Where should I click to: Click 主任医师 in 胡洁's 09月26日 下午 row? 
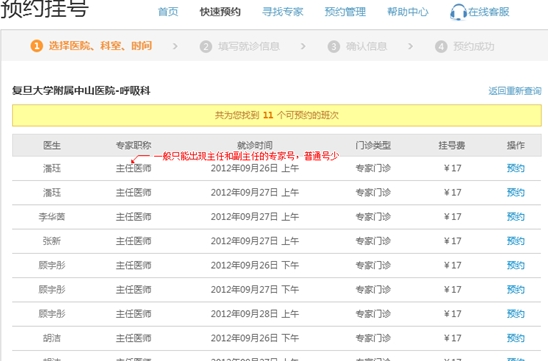[x=134, y=338]
